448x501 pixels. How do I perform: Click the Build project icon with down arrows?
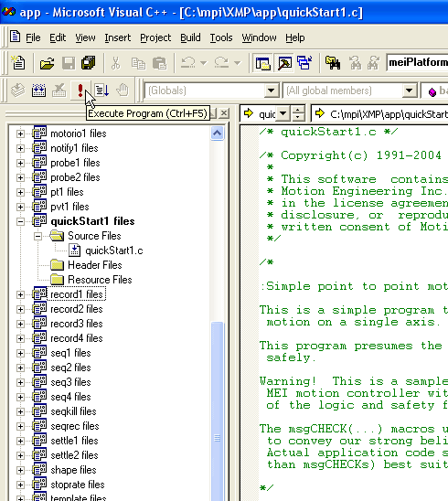tap(38, 91)
